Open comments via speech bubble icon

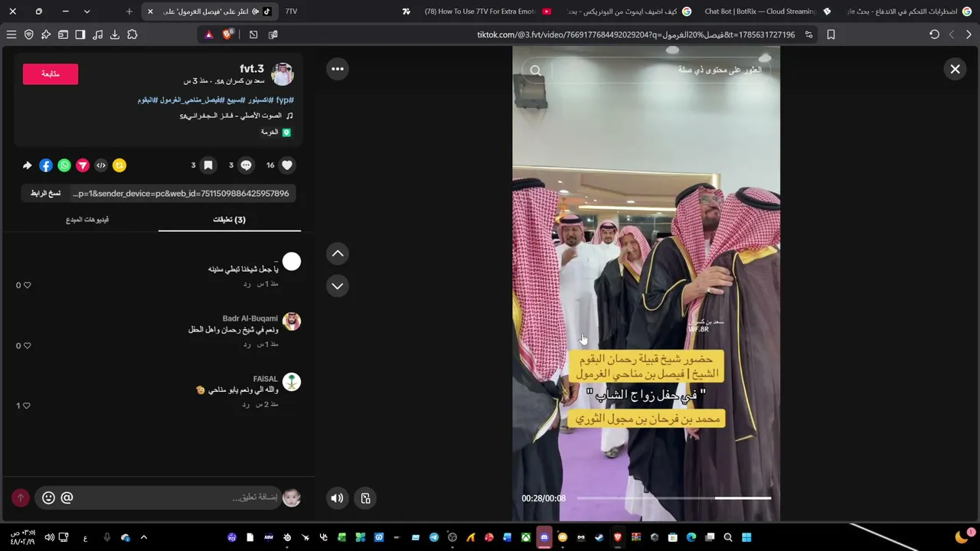[x=246, y=165]
